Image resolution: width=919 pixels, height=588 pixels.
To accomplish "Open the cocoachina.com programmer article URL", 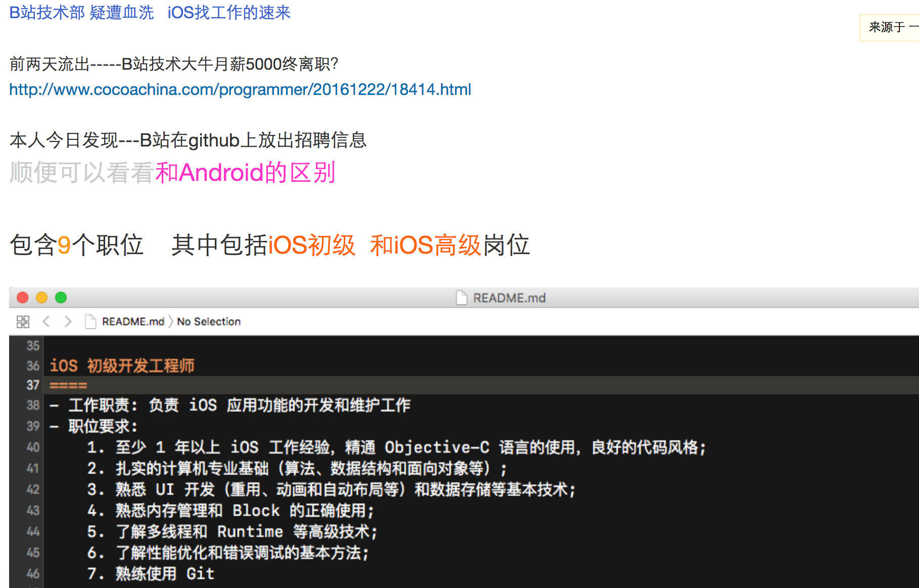I will [x=240, y=89].
